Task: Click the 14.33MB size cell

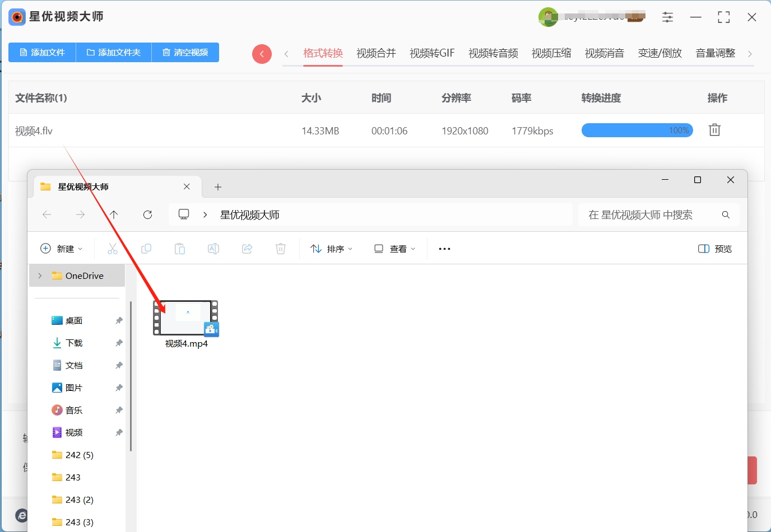Action: point(321,131)
